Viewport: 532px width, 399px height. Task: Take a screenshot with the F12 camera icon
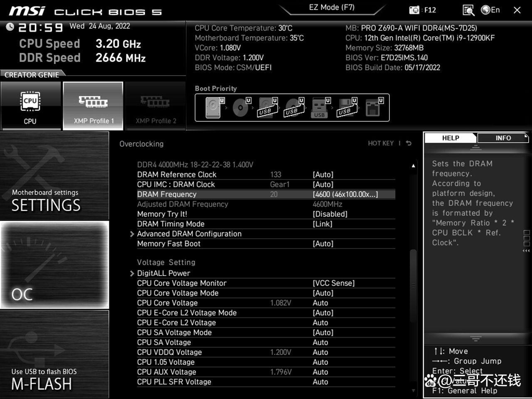(414, 10)
